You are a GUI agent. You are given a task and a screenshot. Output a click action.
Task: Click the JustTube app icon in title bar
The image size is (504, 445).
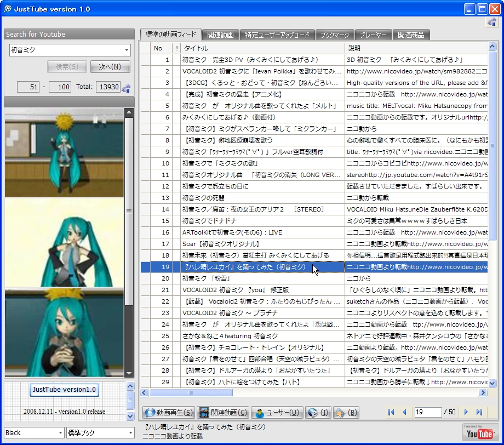[x=8, y=9]
